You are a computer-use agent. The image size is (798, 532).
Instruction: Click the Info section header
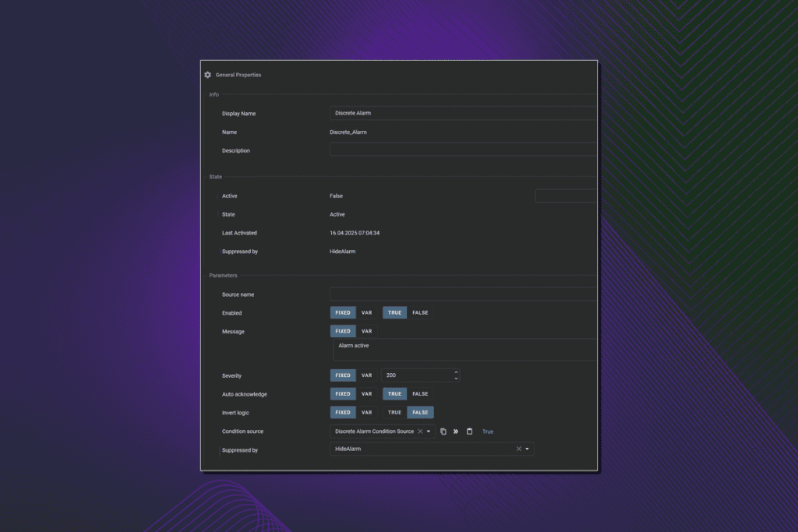[x=214, y=94]
